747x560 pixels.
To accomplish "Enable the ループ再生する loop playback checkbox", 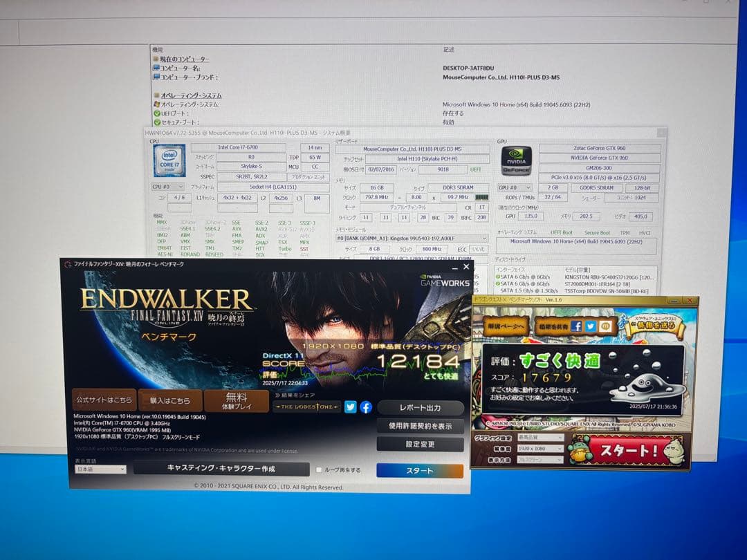I will 320,469.
